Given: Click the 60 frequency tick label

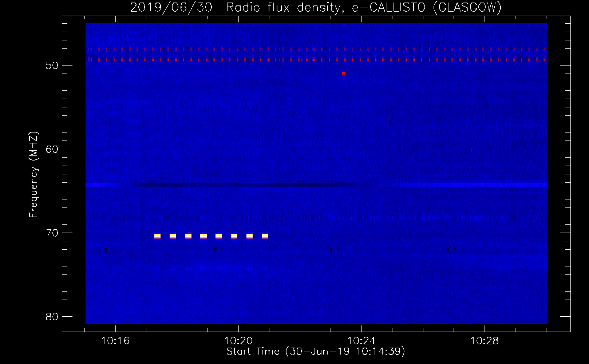Looking at the screenshot, I should pos(52,149).
